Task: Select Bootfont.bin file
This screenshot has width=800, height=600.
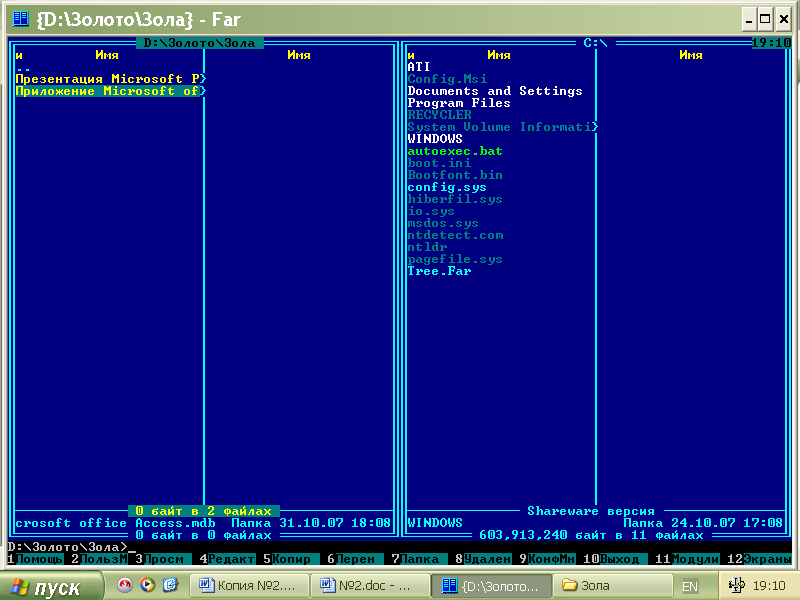Action: pyautogui.click(x=455, y=175)
